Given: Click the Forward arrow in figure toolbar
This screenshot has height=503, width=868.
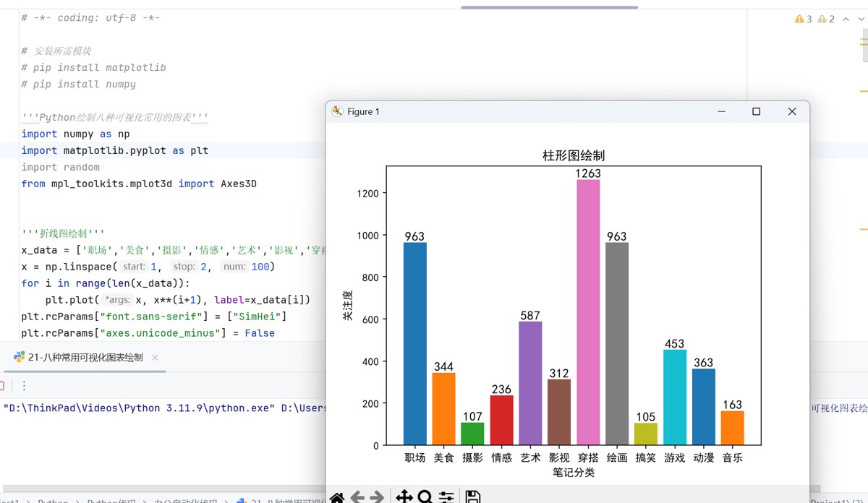Looking at the screenshot, I should 377,497.
